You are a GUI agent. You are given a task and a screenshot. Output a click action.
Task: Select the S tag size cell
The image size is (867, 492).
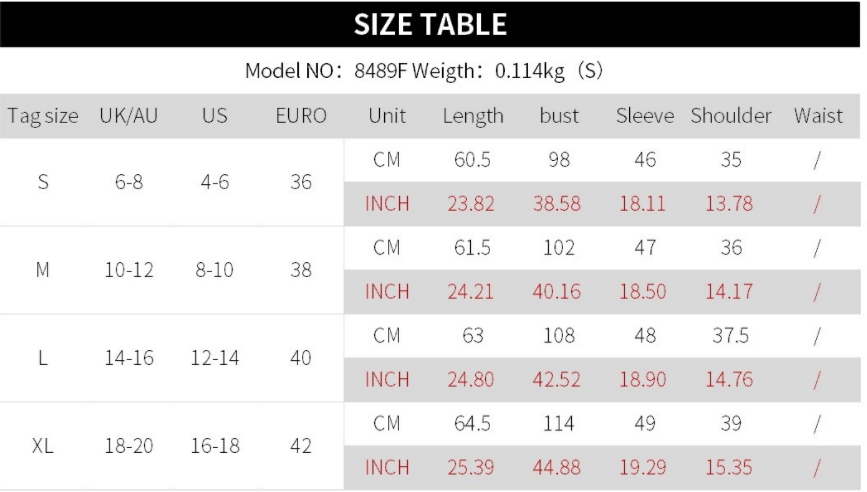click(x=42, y=182)
